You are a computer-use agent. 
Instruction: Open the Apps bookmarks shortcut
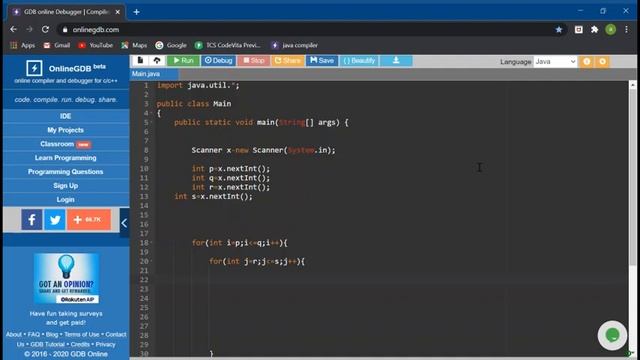pyautogui.click(x=23, y=45)
